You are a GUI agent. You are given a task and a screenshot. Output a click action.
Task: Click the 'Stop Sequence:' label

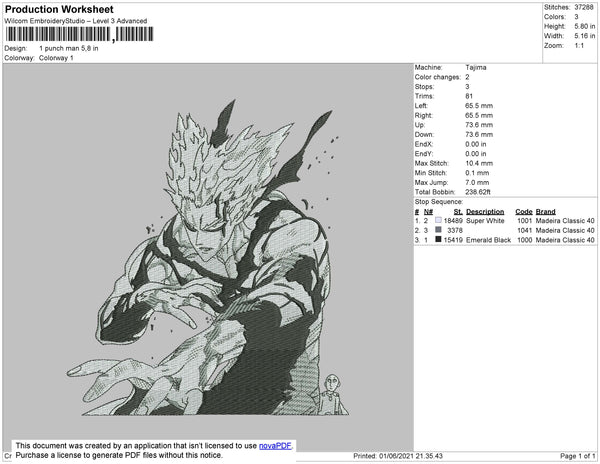point(439,202)
